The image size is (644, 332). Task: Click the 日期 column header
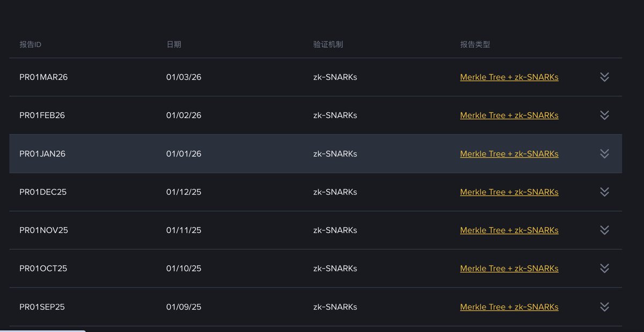coord(173,45)
